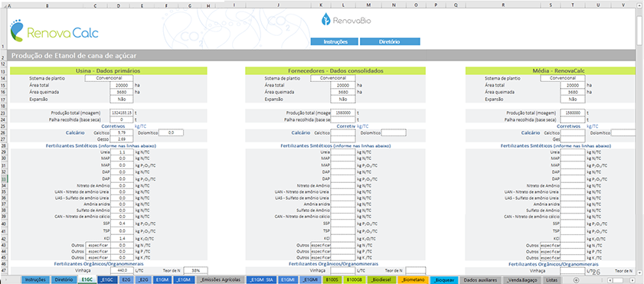This screenshot has width=644, height=284.
Task: Switch to the _Biodiesel sheet tab
Action: (x=381, y=280)
